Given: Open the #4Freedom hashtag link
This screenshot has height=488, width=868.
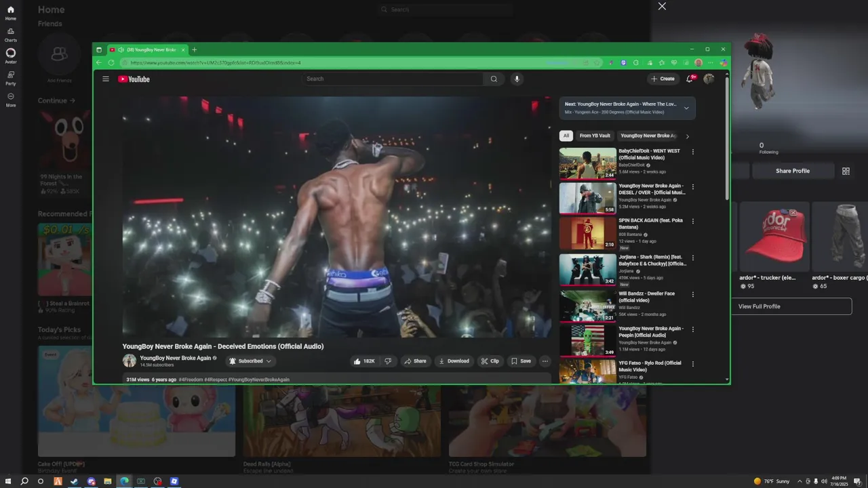Looking at the screenshot, I should point(191,380).
